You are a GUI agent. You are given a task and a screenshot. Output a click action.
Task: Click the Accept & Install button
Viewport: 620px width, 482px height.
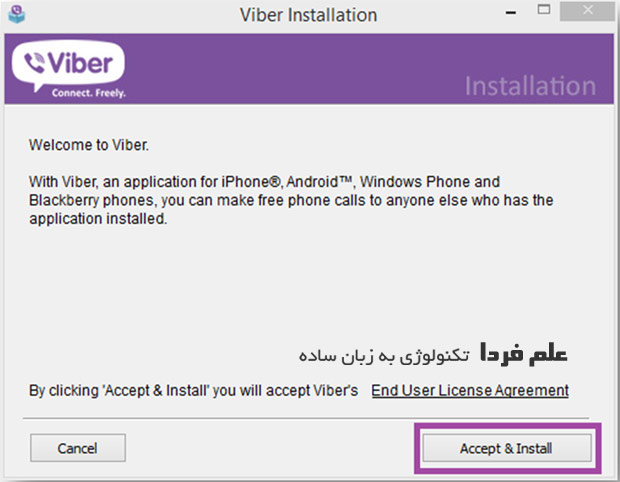pos(507,448)
